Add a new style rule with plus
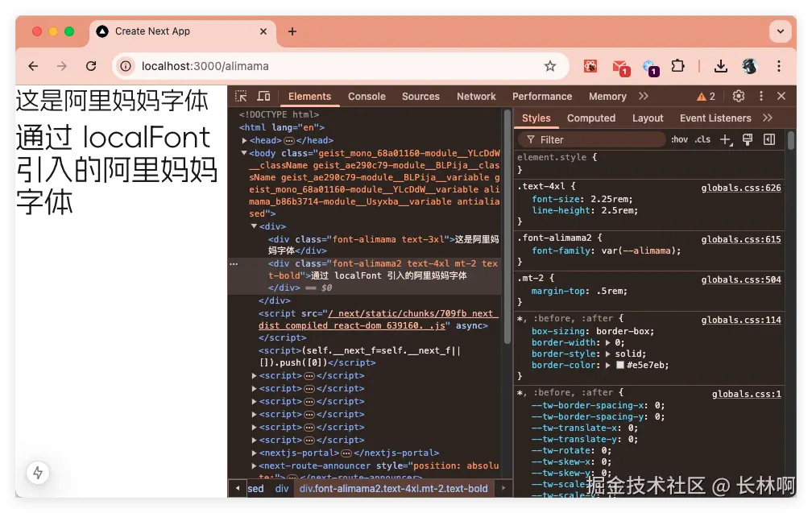 pos(726,140)
